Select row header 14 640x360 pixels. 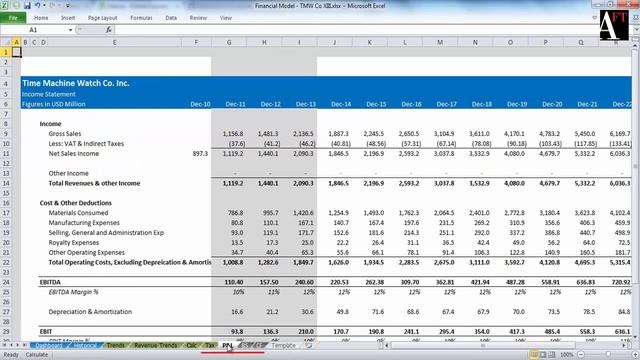click(6, 183)
